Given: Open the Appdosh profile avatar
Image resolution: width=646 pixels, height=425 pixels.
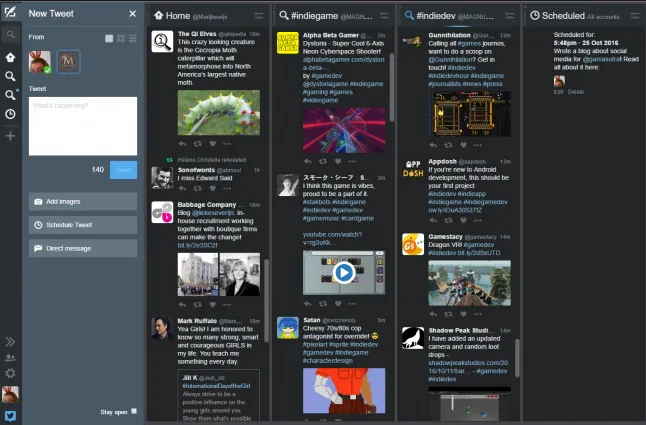Looking at the screenshot, I should 413,169.
